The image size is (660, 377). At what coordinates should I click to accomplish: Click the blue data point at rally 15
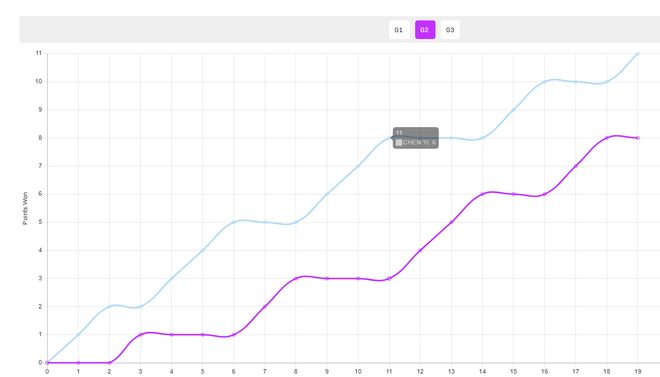point(514,110)
